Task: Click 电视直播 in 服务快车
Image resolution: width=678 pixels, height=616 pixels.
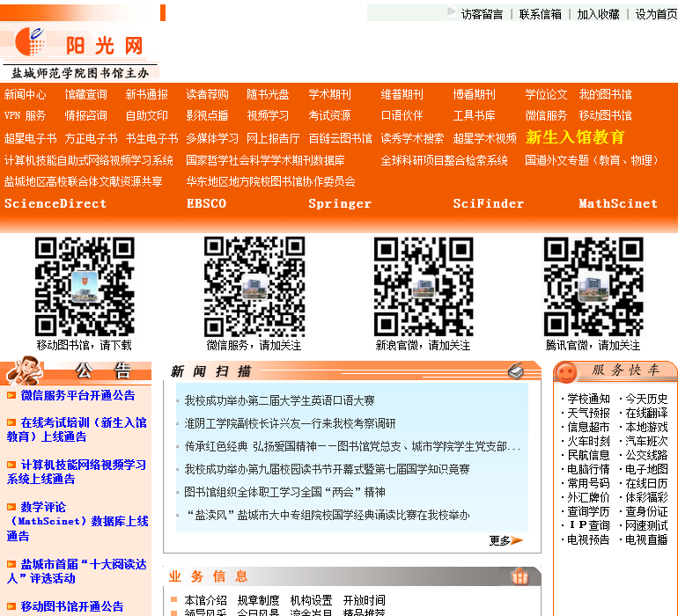Action: click(646, 540)
